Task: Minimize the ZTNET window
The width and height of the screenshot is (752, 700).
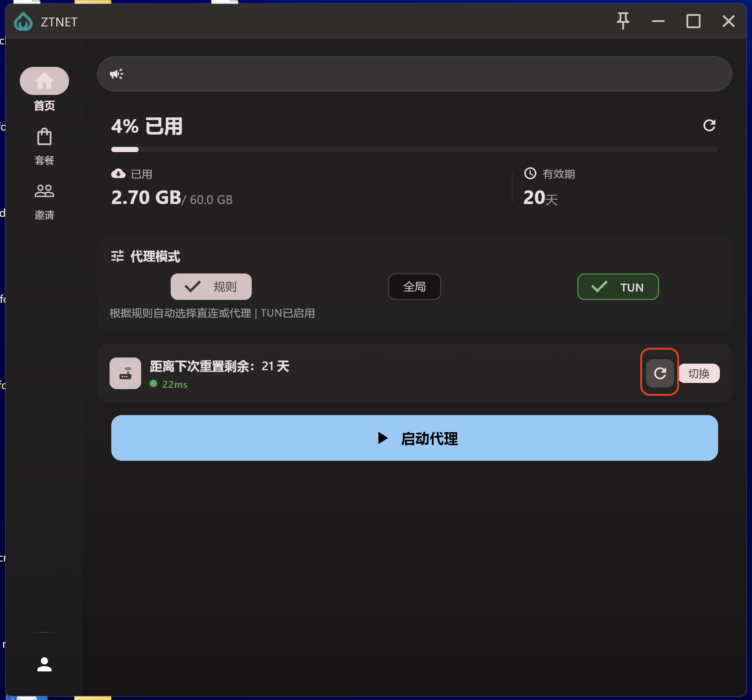Action: click(x=658, y=21)
